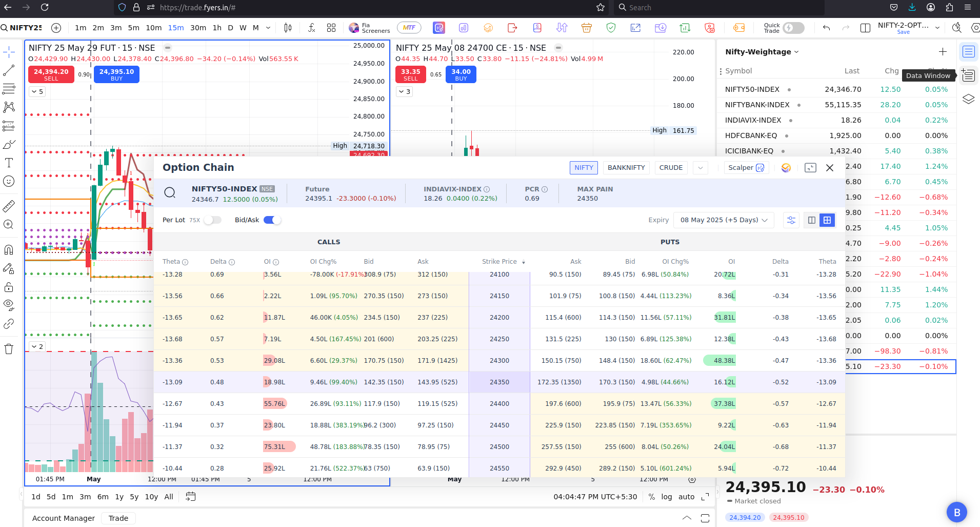The width and height of the screenshot is (980, 527).
Task: Click the 24350 strike price row
Action: coord(499,382)
